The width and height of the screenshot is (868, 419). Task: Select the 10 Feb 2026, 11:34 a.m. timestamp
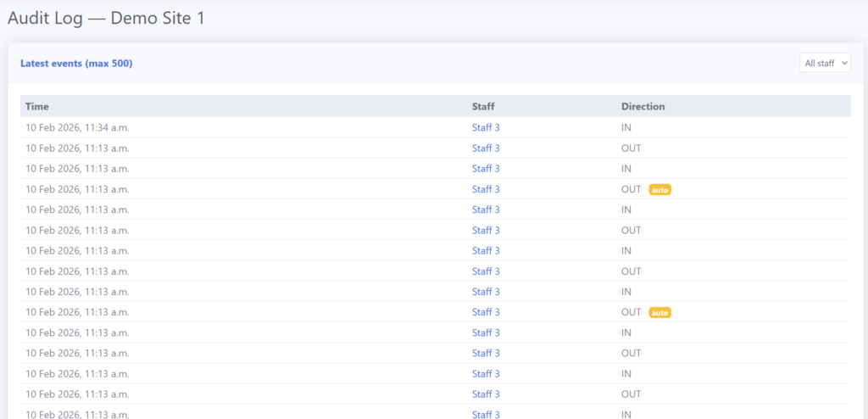click(x=77, y=128)
